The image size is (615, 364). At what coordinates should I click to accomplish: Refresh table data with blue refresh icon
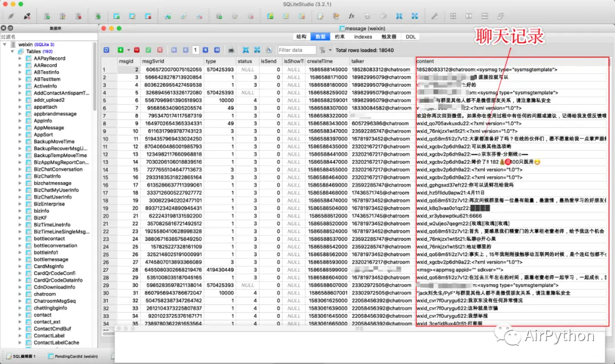point(106,50)
